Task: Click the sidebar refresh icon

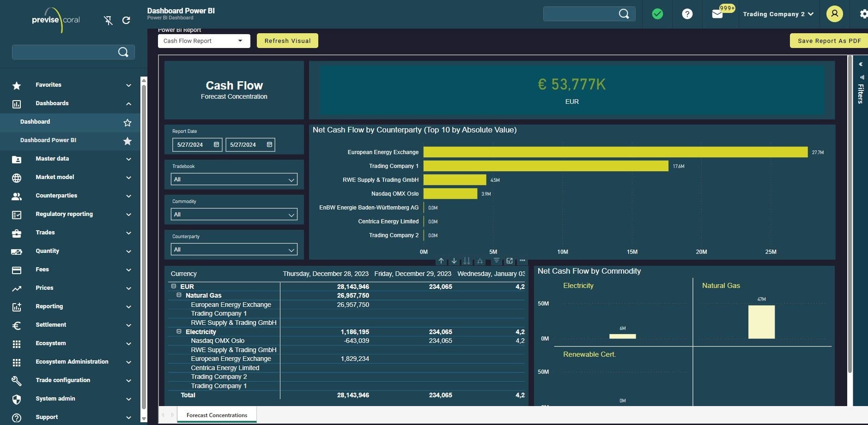Action: [126, 20]
